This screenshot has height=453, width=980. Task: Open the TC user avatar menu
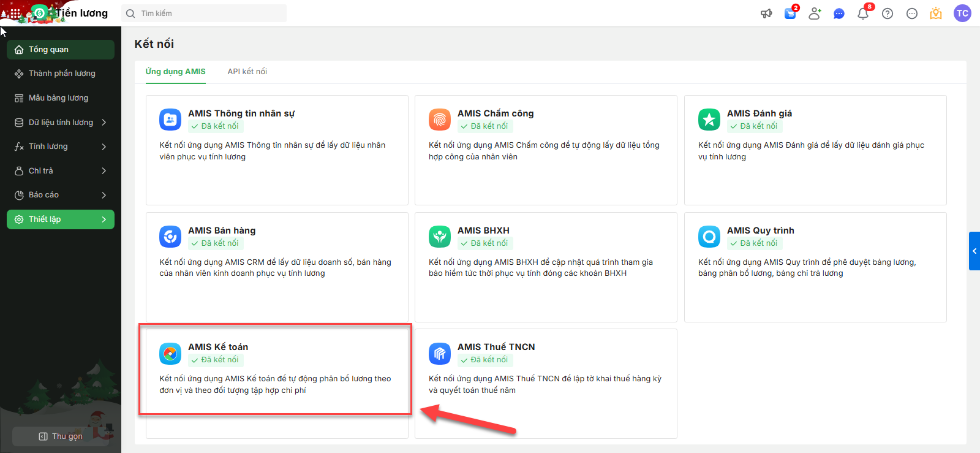[962, 13]
